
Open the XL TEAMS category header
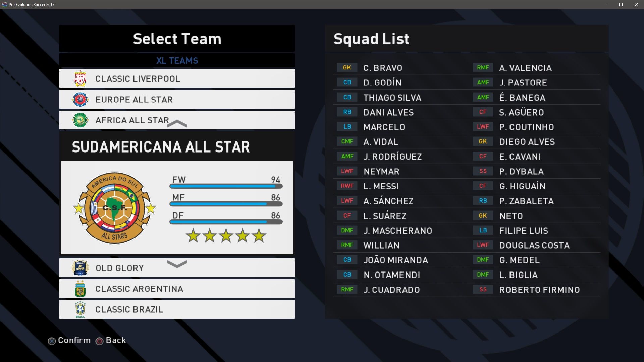[x=177, y=61]
